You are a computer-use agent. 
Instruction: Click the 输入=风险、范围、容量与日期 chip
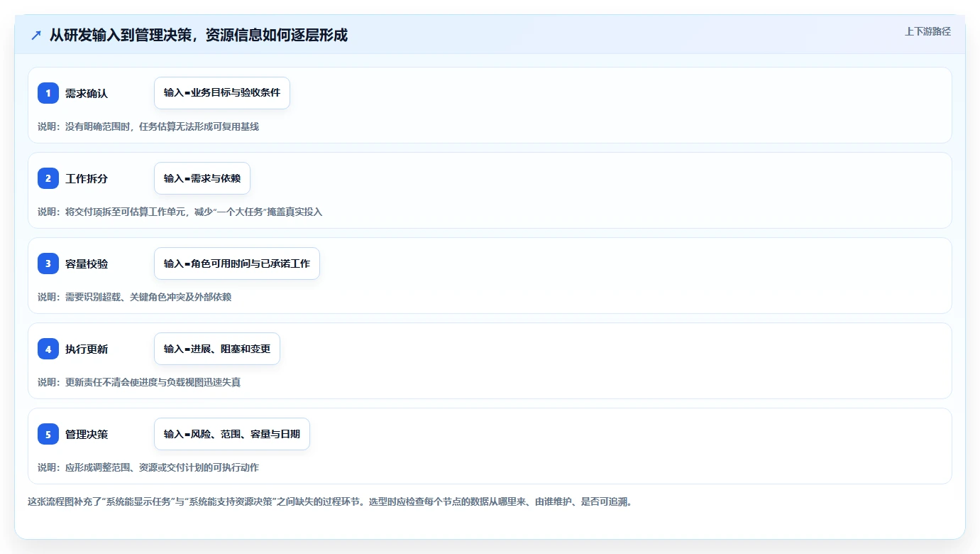coord(232,434)
